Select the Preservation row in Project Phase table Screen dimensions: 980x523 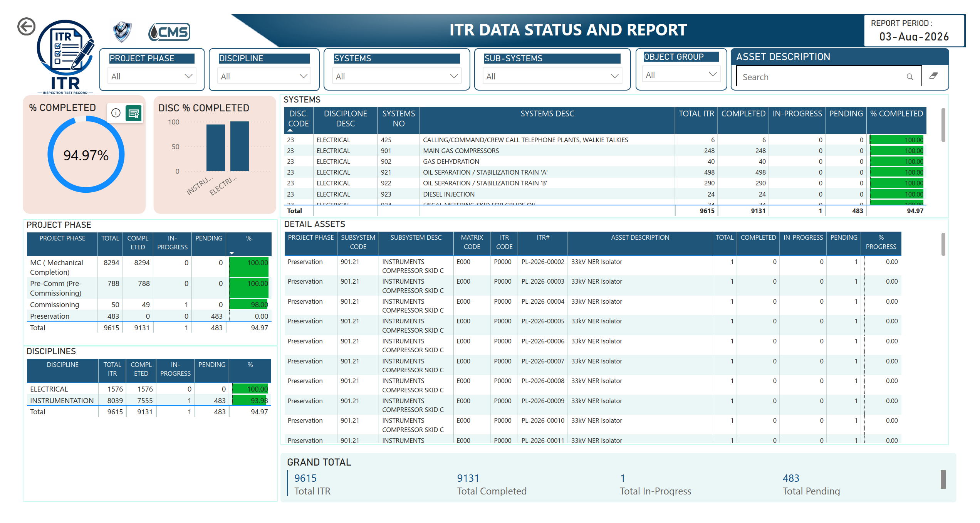click(x=149, y=316)
